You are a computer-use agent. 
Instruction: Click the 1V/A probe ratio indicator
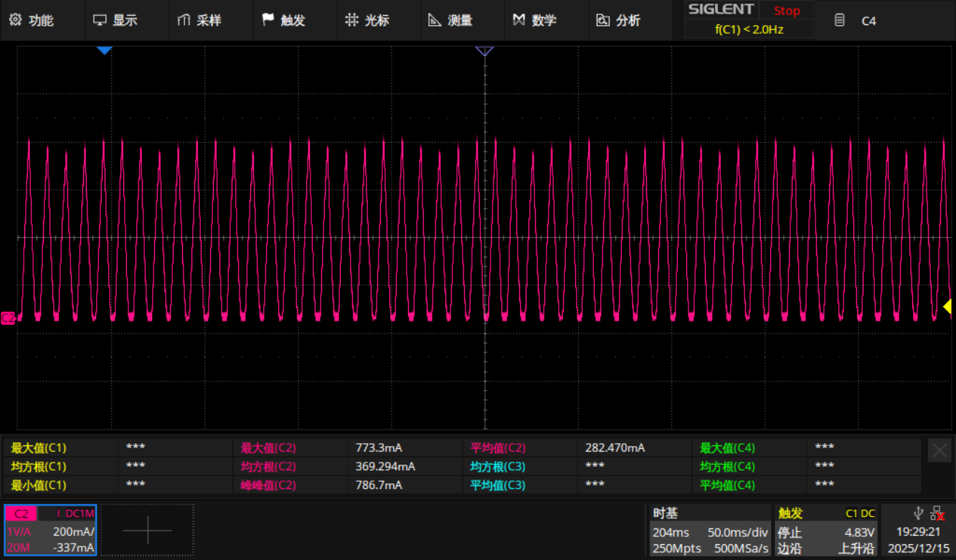pyautogui.click(x=20, y=532)
